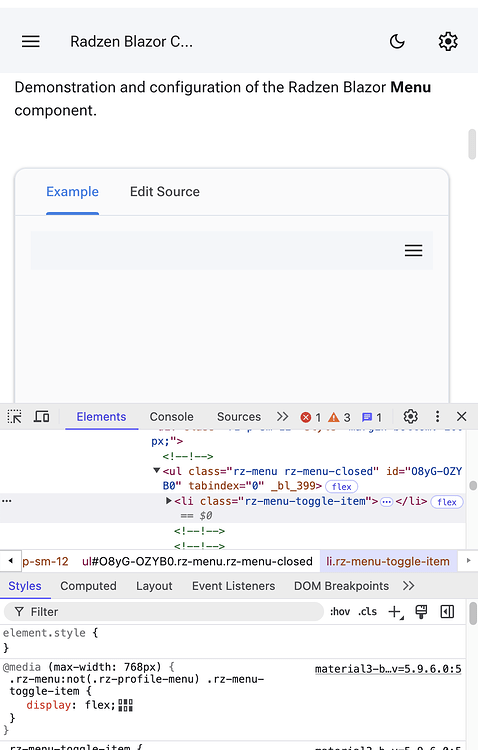Select p-sm-12 breadcrumb
478x750 pixels.
(45, 561)
